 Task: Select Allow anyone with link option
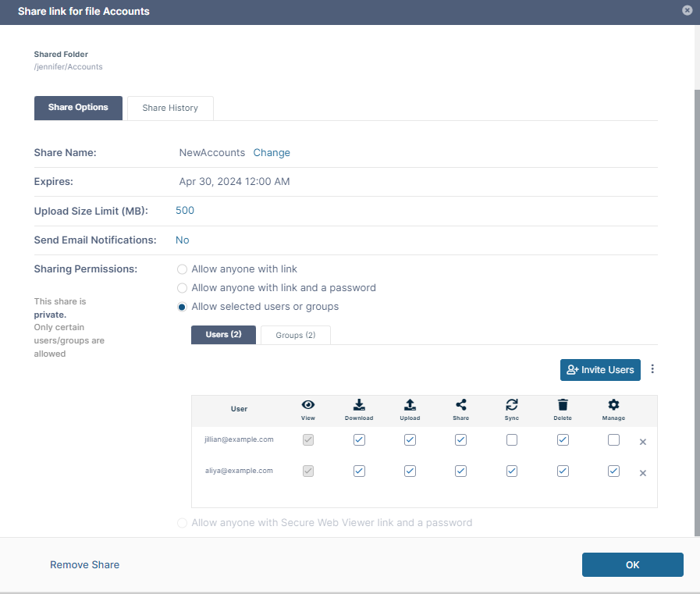tap(183, 269)
